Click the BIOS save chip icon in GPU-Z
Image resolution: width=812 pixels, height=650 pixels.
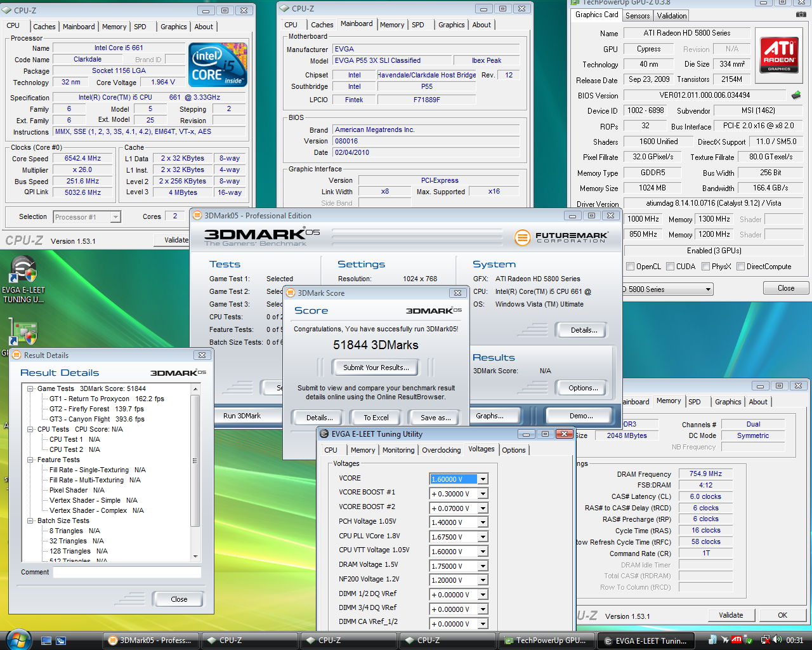point(796,95)
